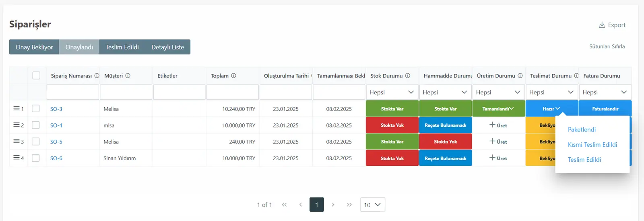644x221 pixels.
Task: Click the Export download icon
Action: tap(602, 25)
